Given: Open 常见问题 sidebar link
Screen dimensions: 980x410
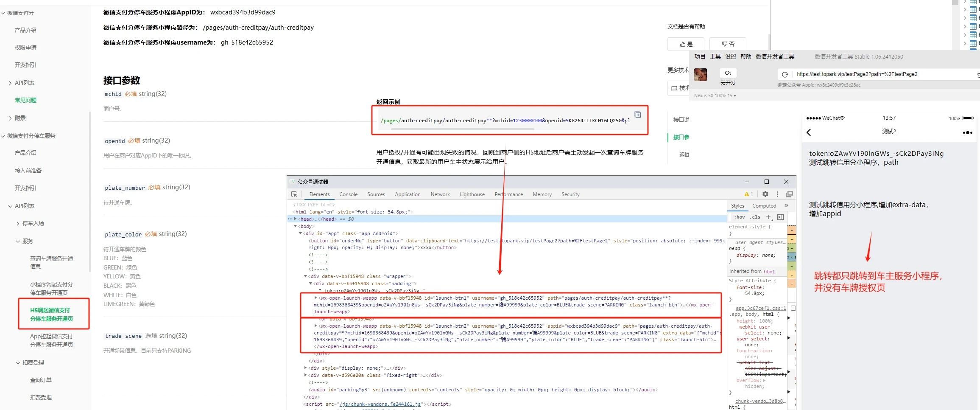Looking at the screenshot, I should click(x=25, y=100).
